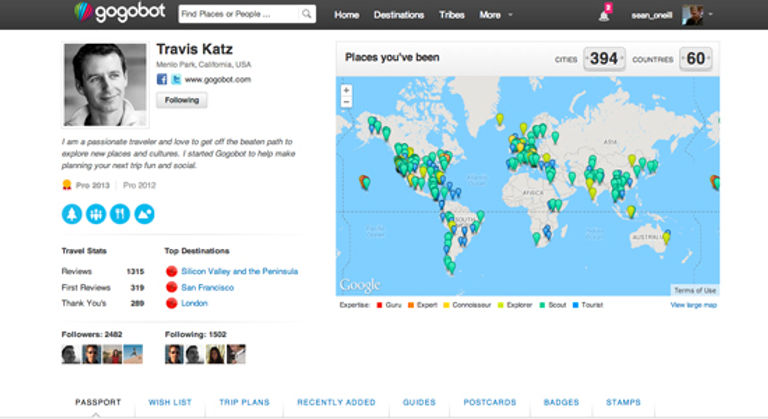Click the gogobot logo
768x419 pixels.
click(120, 12)
